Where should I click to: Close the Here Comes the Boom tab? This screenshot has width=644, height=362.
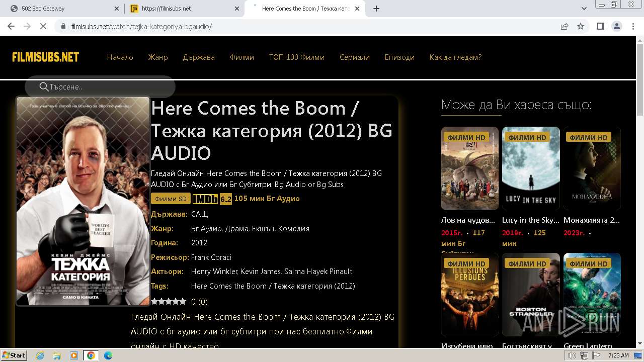coord(357,9)
